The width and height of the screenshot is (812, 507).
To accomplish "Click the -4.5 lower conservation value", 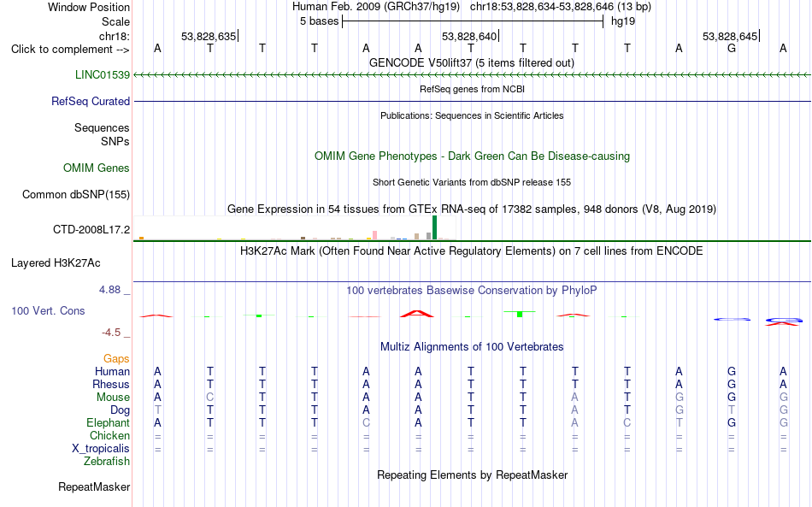I will tap(111, 333).
